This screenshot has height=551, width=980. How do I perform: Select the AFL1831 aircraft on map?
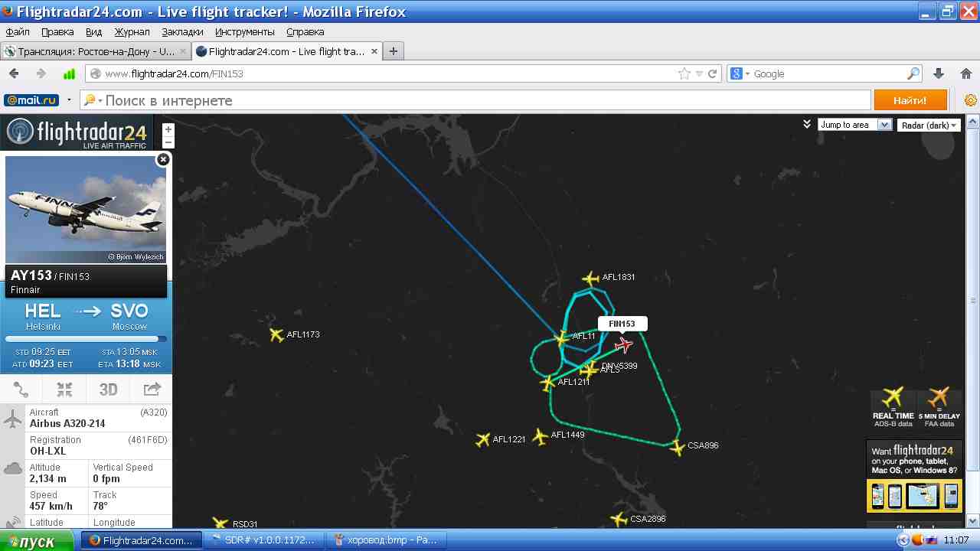pyautogui.click(x=590, y=279)
